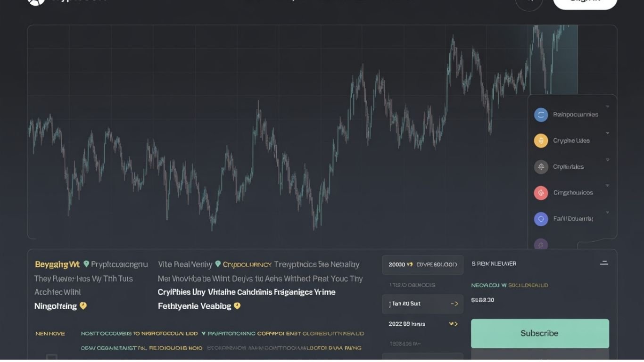644x362 pixels.
Task: Click the yellow badge icon after Ningolteing
Action: pos(83,306)
